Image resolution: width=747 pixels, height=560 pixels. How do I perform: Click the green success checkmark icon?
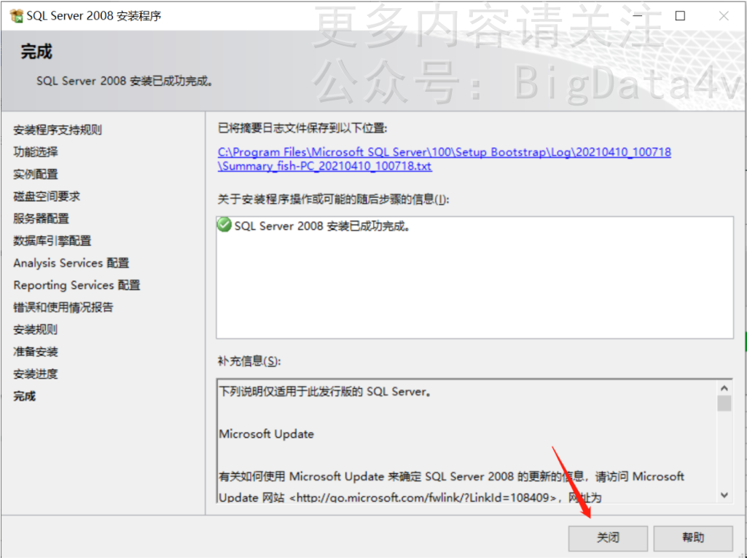click(224, 225)
